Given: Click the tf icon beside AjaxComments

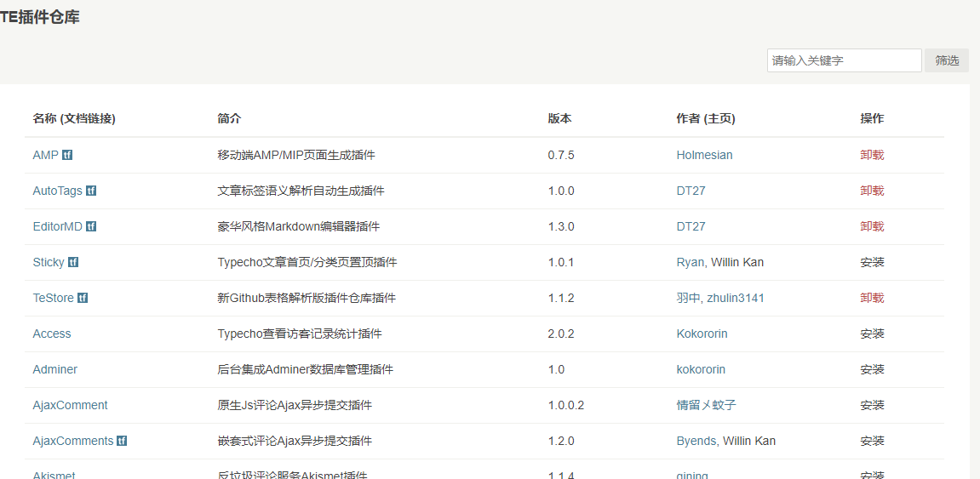Looking at the screenshot, I should point(122,442).
